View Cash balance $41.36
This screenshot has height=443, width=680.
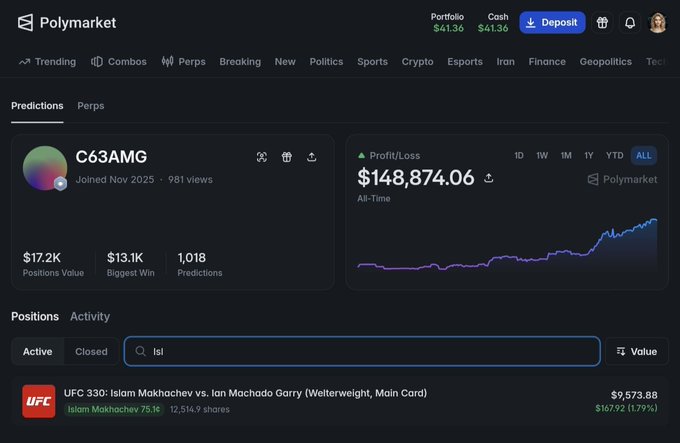pyautogui.click(x=493, y=23)
